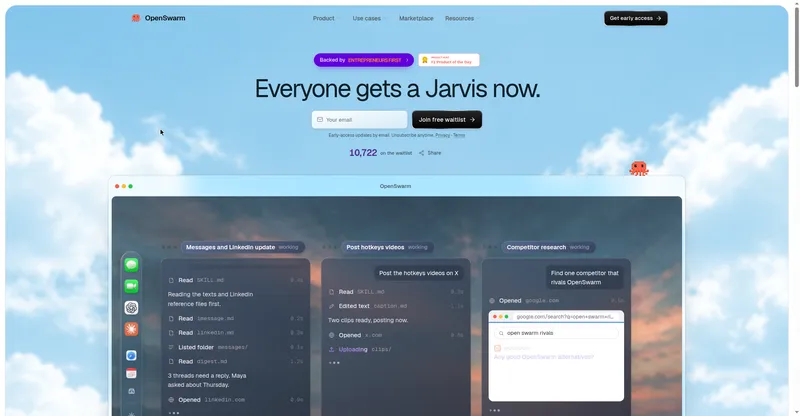Open the Calendar icon in the dock

click(131, 374)
